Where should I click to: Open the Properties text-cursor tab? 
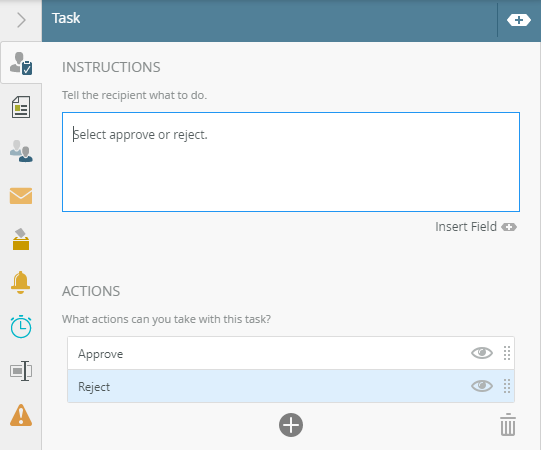(x=21, y=371)
